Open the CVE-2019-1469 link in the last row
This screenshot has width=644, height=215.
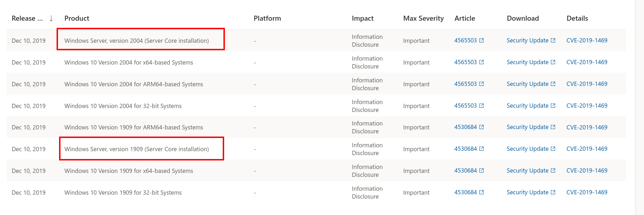586,192
